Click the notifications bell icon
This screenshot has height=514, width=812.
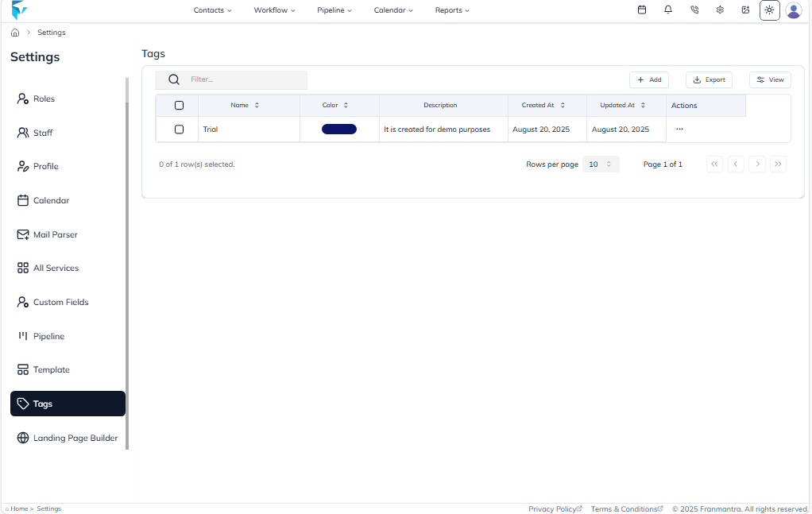coord(668,10)
